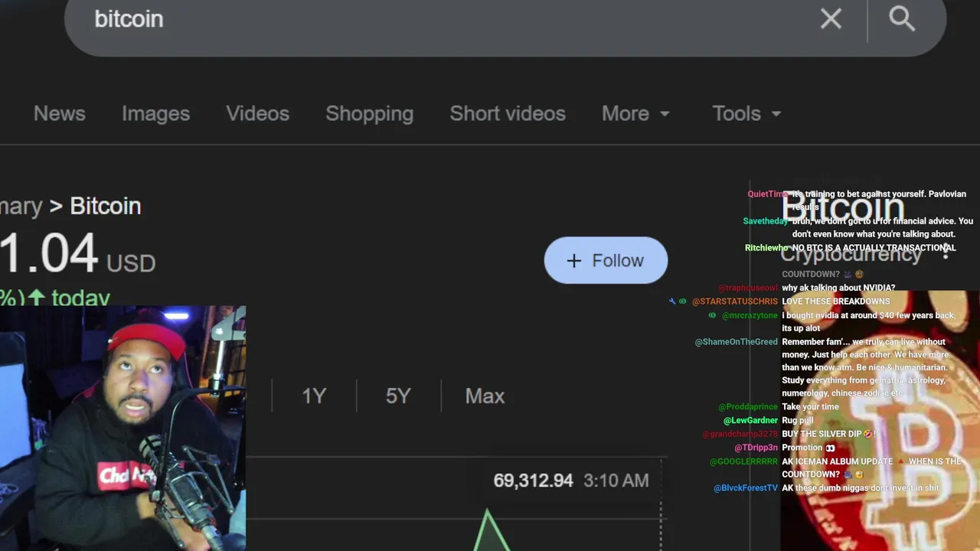The height and width of the screenshot is (551, 980).
Task: Open the Short videos tab
Action: [507, 113]
